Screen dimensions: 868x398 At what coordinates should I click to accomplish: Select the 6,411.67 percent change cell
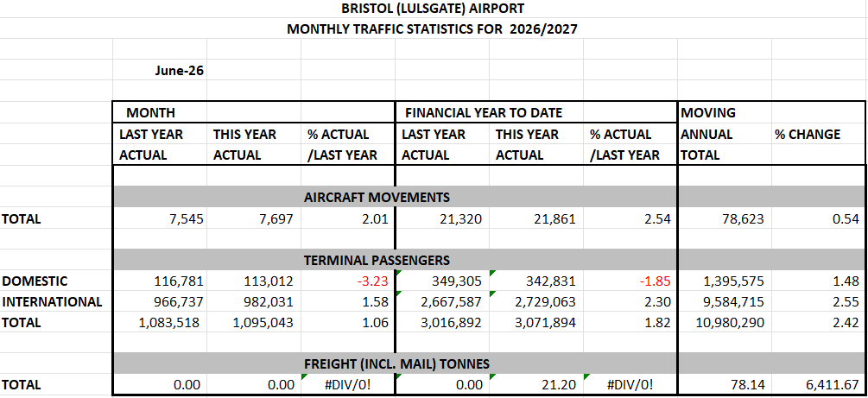[818, 385]
